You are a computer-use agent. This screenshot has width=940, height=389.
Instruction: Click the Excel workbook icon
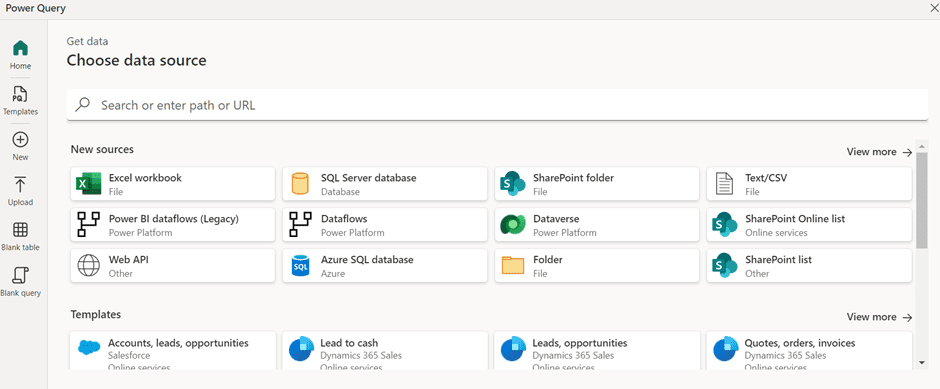point(89,183)
